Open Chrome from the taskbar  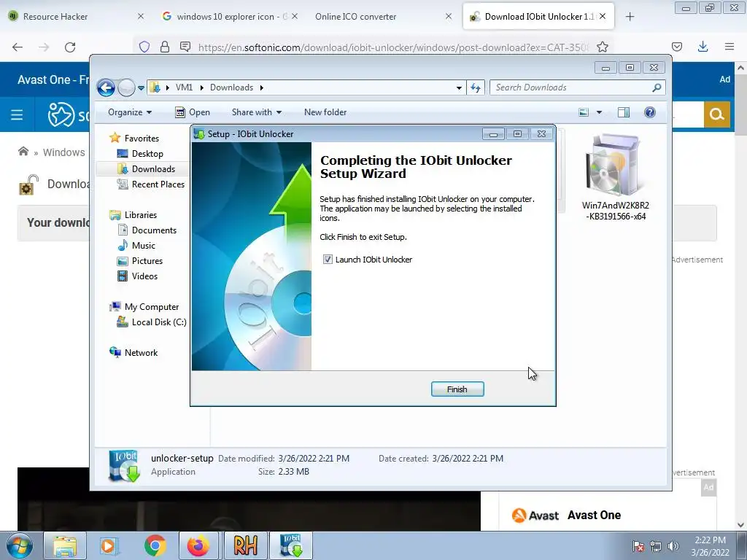pyautogui.click(x=155, y=545)
